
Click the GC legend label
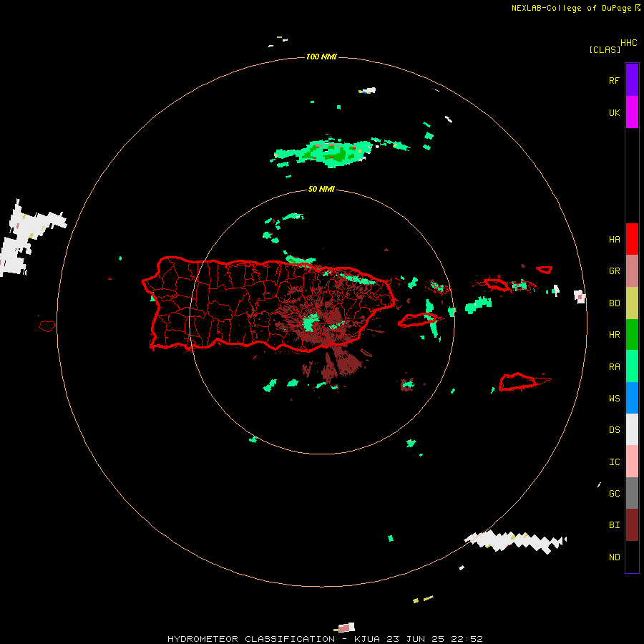614,494
